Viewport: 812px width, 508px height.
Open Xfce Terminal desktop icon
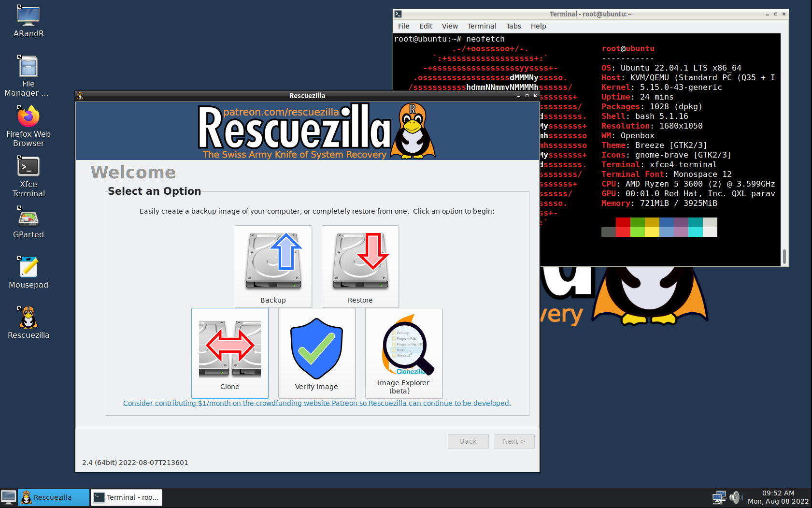[x=28, y=176]
